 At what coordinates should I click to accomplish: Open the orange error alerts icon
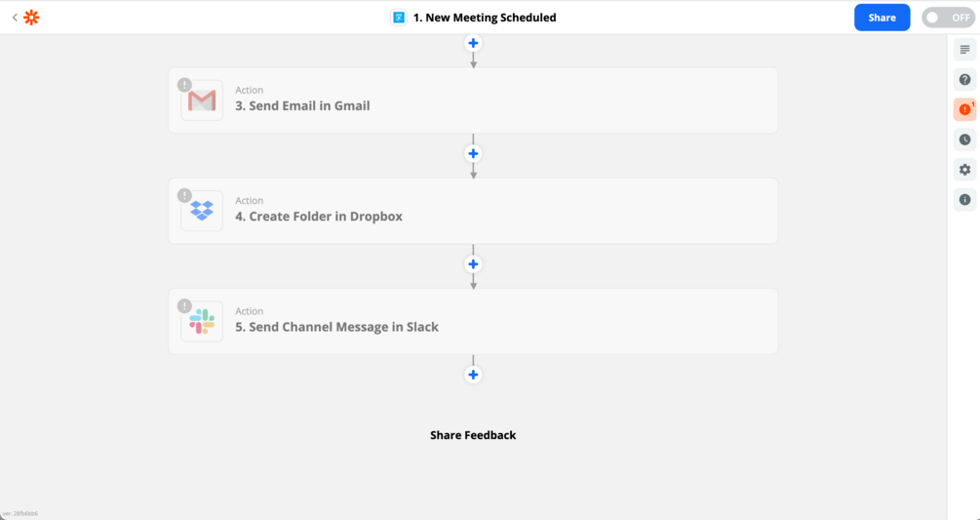(964, 109)
